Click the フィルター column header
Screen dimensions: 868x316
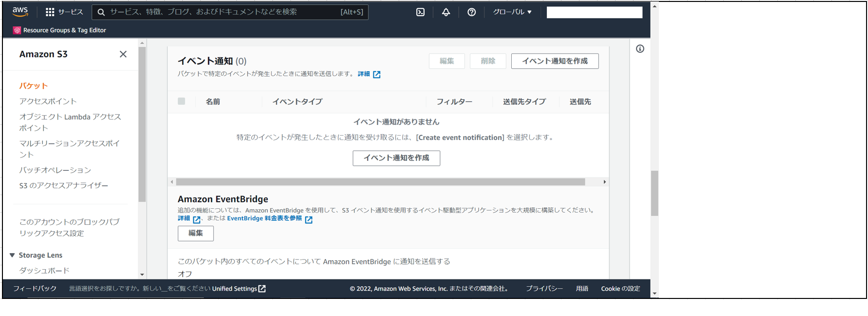click(x=454, y=101)
